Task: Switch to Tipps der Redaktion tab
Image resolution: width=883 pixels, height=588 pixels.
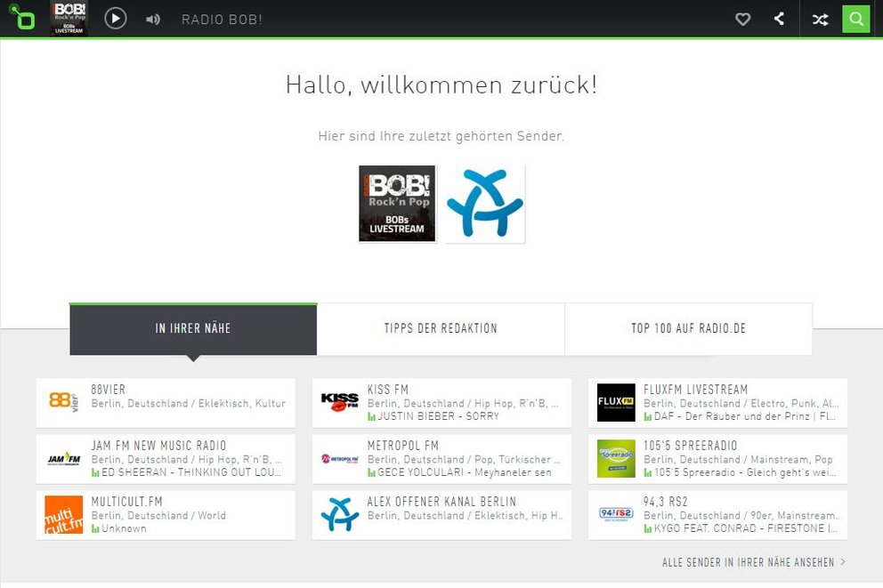Action: pos(441,329)
